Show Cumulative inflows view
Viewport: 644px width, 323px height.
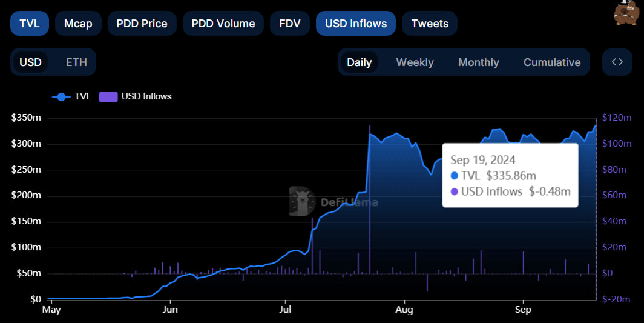(551, 62)
